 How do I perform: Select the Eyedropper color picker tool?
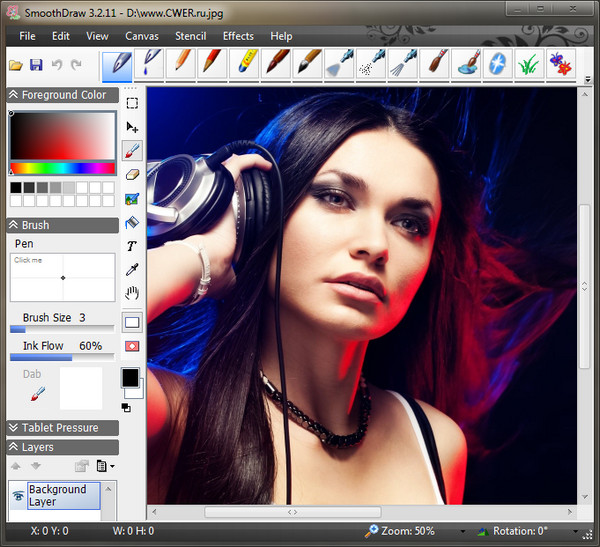(x=132, y=270)
